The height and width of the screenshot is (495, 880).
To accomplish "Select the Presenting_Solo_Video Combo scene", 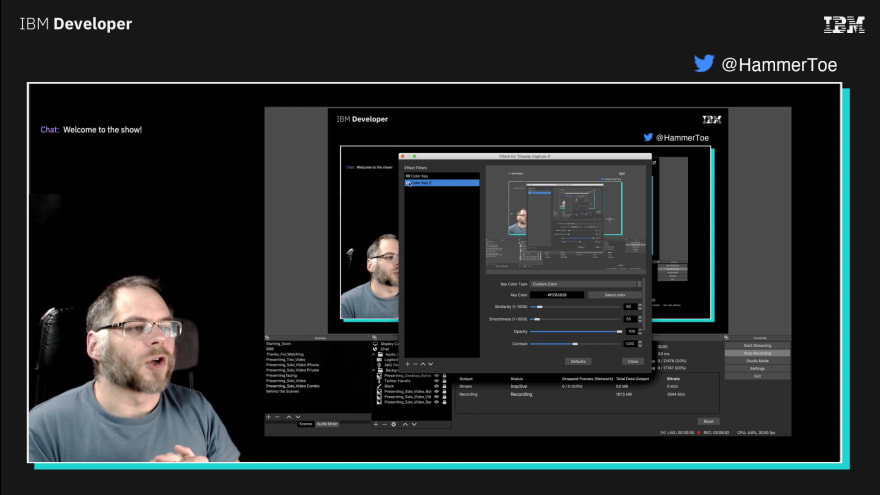I will [x=293, y=386].
